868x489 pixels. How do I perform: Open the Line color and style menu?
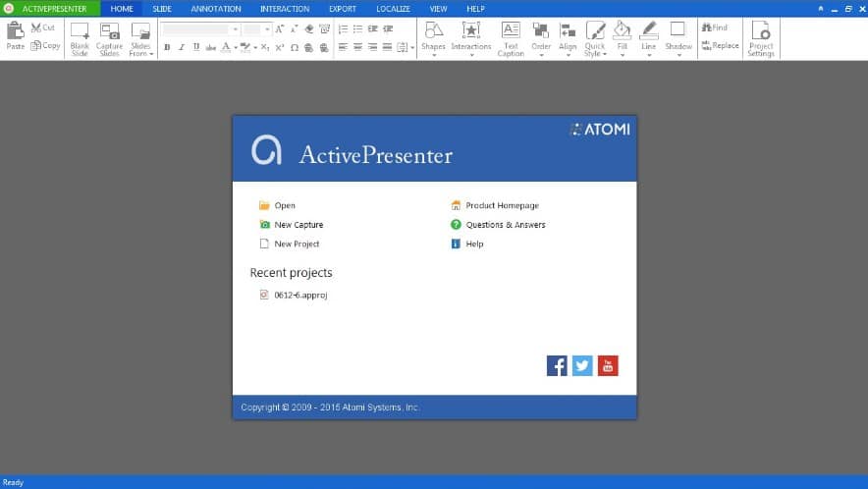648,38
